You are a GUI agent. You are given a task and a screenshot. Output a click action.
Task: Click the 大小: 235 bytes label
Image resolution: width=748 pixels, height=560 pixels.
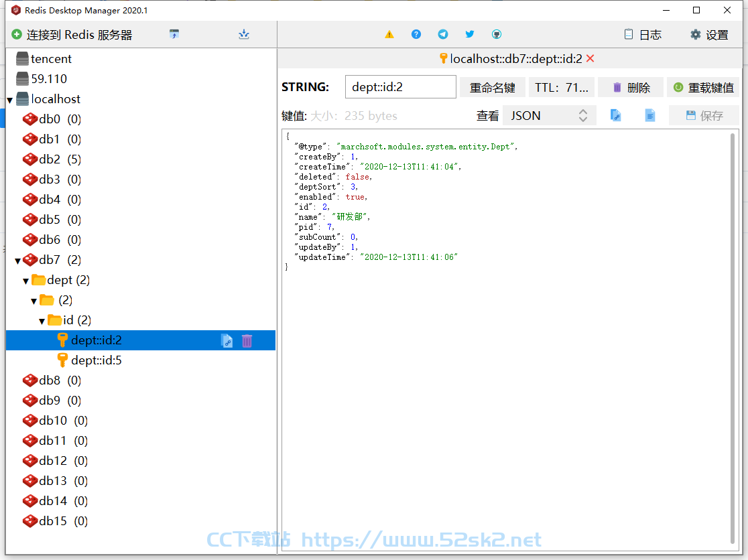pos(353,116)
